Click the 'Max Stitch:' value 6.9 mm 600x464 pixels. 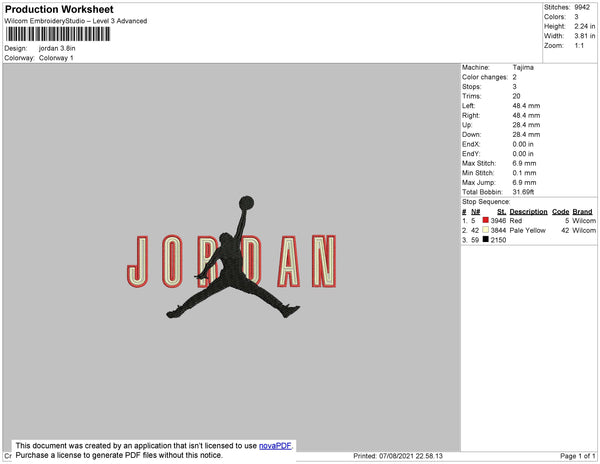point(524,163)
